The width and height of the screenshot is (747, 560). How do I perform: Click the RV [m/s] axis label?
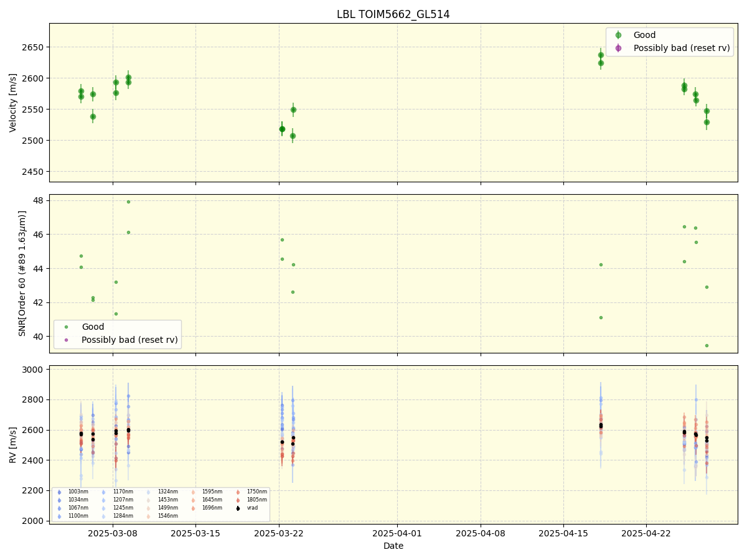click(x=13, y=444)
